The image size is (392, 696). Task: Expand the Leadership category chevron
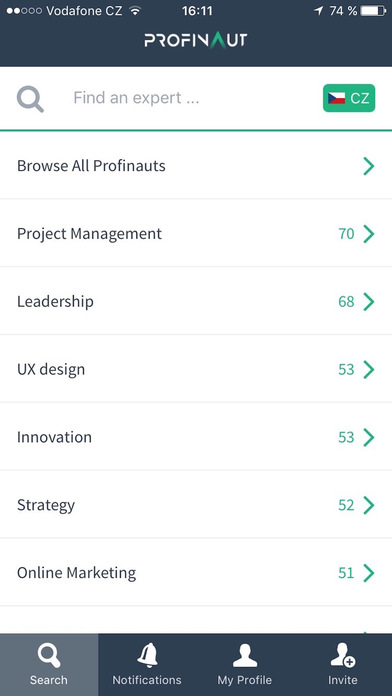368,302
